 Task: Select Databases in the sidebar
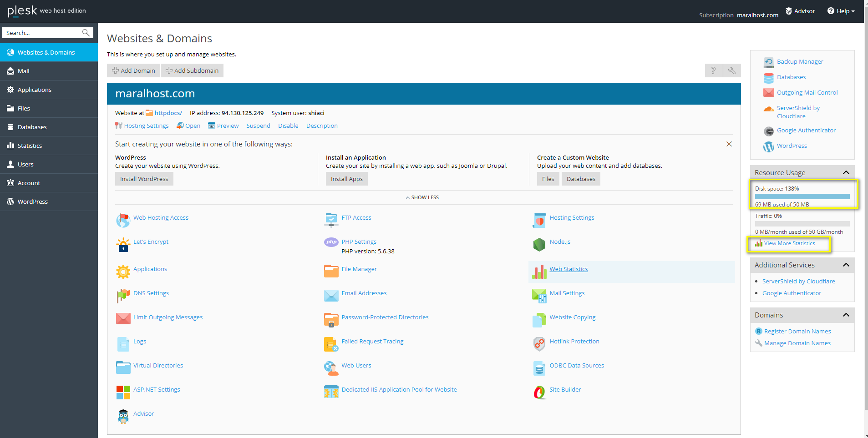pyautogui.click(x=49, y=127)
